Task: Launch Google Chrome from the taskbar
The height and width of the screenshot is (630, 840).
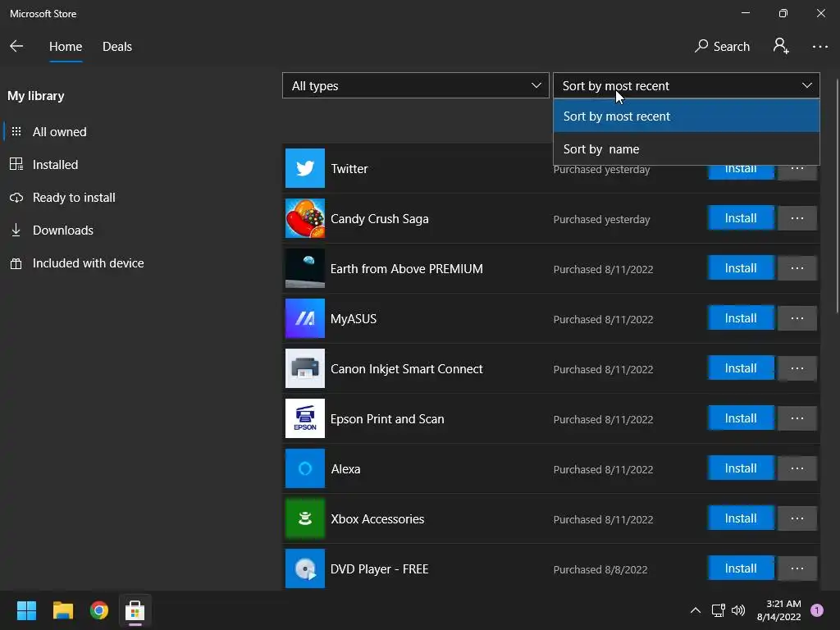Action: 99,610
